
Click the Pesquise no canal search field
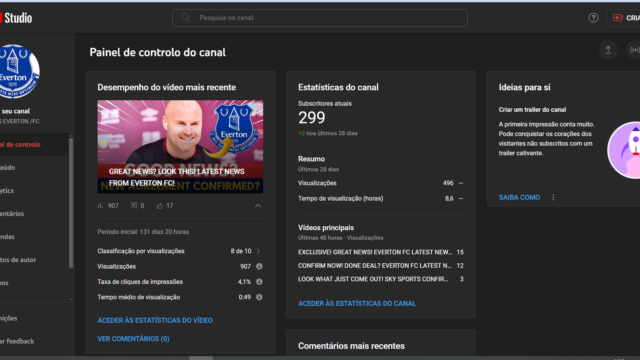[320, 18]
